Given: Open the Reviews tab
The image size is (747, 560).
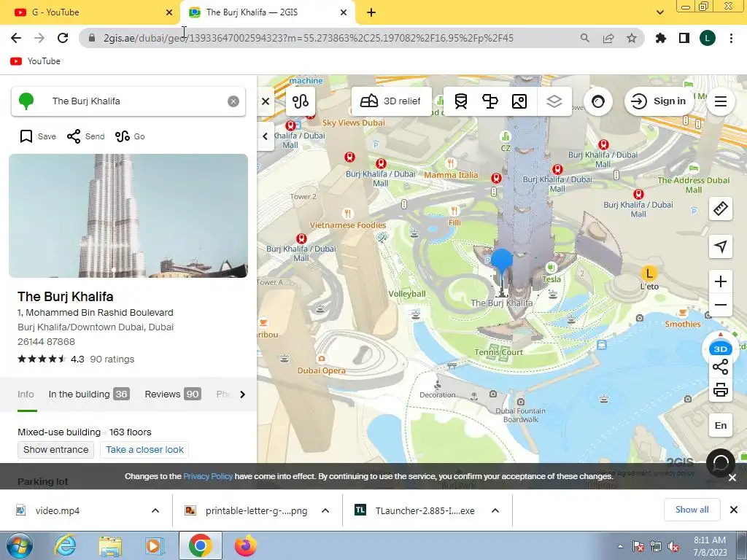Looking at the screenshot, I should point(172,394).
